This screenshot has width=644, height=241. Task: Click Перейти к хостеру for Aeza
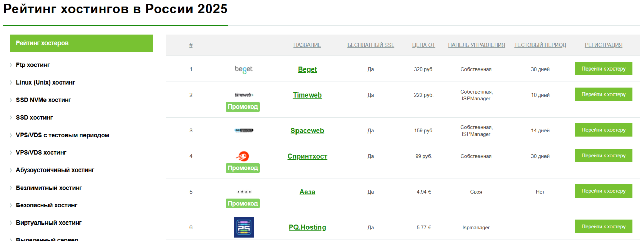[604, 191]
